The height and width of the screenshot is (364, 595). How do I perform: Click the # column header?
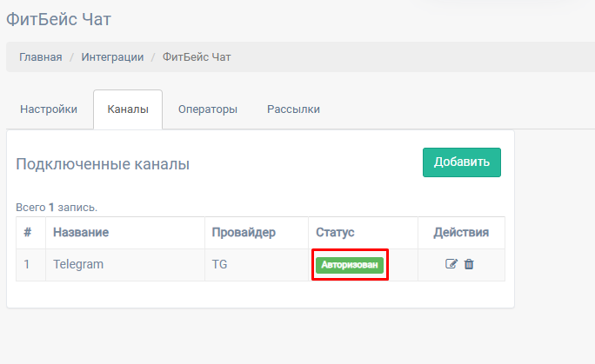click(x=27, y=232)
